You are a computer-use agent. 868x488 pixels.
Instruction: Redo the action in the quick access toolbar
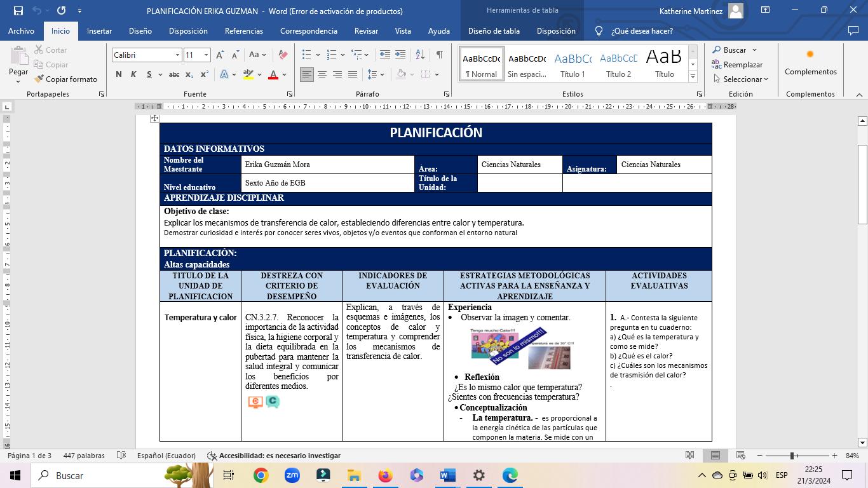click(x=61, y=10)
